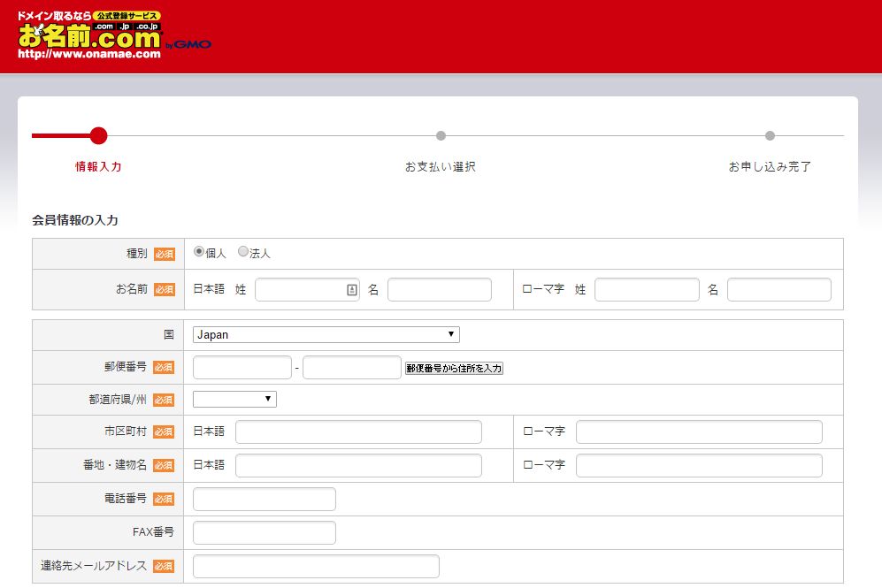Click the red 情報入力 progress marker
882x588 pixels.
click(98, 135)
